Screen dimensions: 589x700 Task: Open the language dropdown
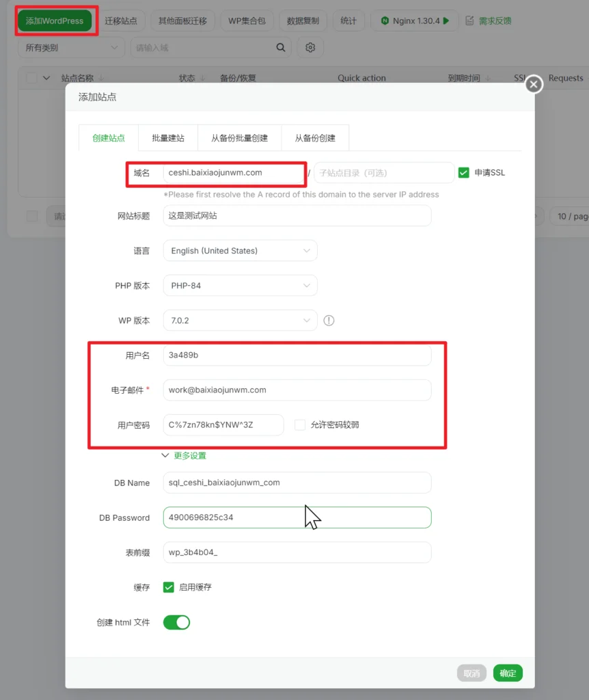click(x=240, y=251)
